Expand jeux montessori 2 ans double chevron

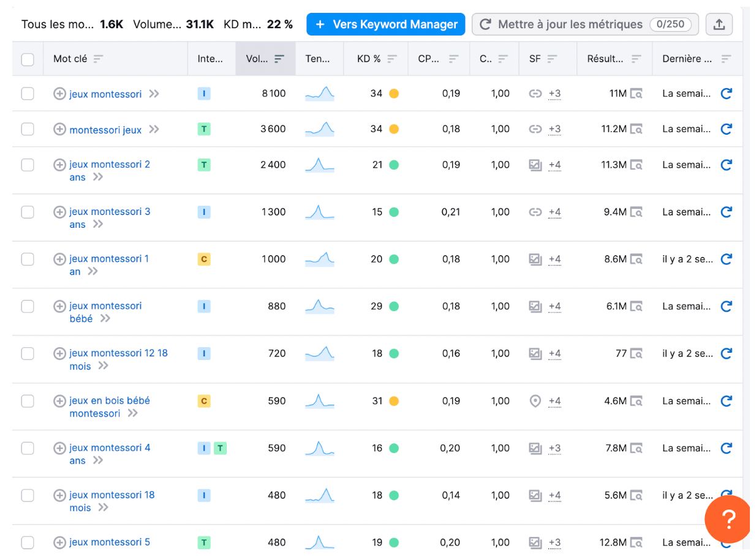point(98,177)
